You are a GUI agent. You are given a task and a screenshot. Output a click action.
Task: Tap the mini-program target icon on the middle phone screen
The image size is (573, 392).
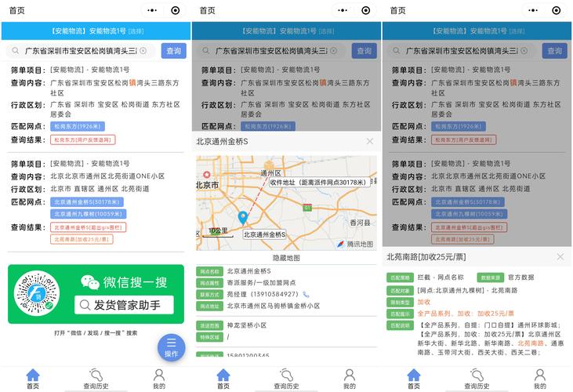(x=366, y=11)
